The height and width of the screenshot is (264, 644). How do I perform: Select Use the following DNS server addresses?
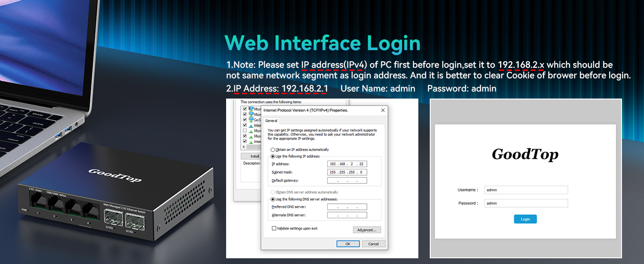[x=273, y=199]
